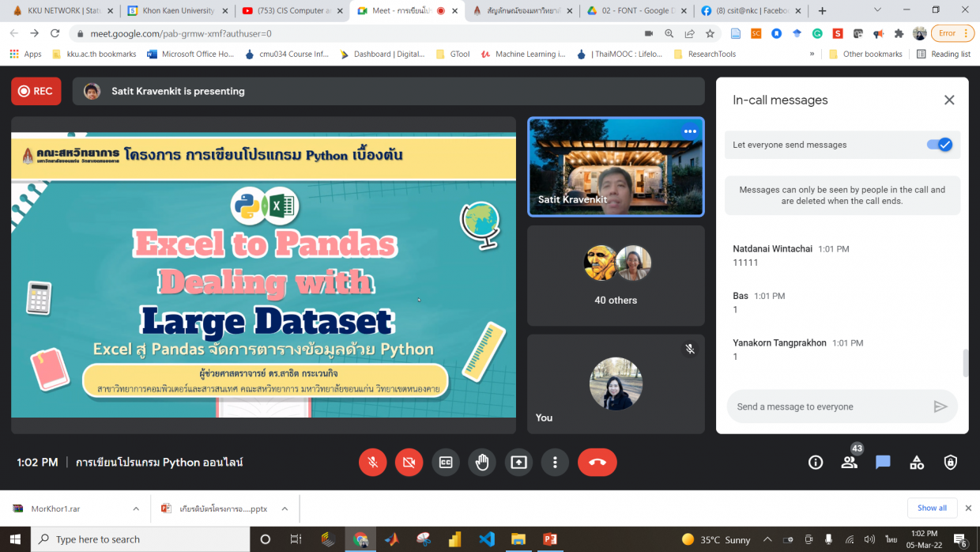Disable Let everyone send messages switch
The image size is (980, 552).
[940, 145]
